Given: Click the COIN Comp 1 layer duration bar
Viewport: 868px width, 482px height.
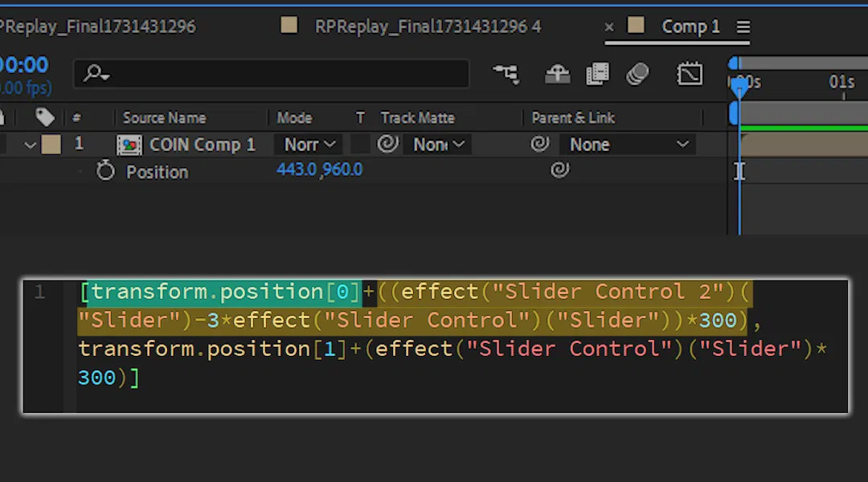Looking at the screenshot, I should click(805, 145).
